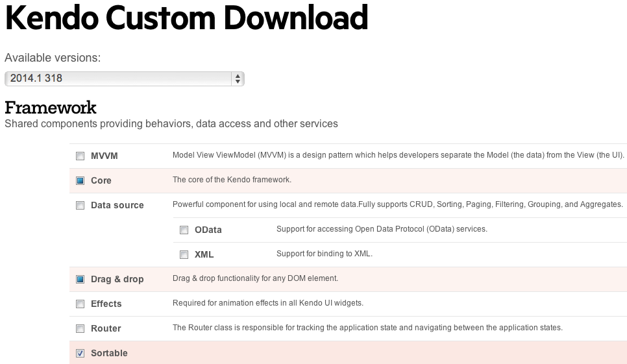The width and height of the screenshot is (627, 364).
Task: Select the Data source label
Action: pyautogui.click(x=117, y=206)
